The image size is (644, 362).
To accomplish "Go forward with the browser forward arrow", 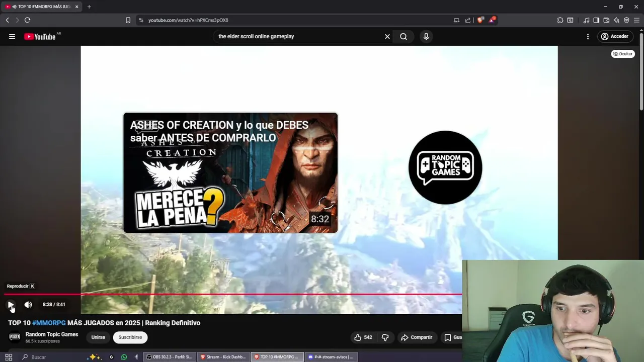I will pos(17,20).
